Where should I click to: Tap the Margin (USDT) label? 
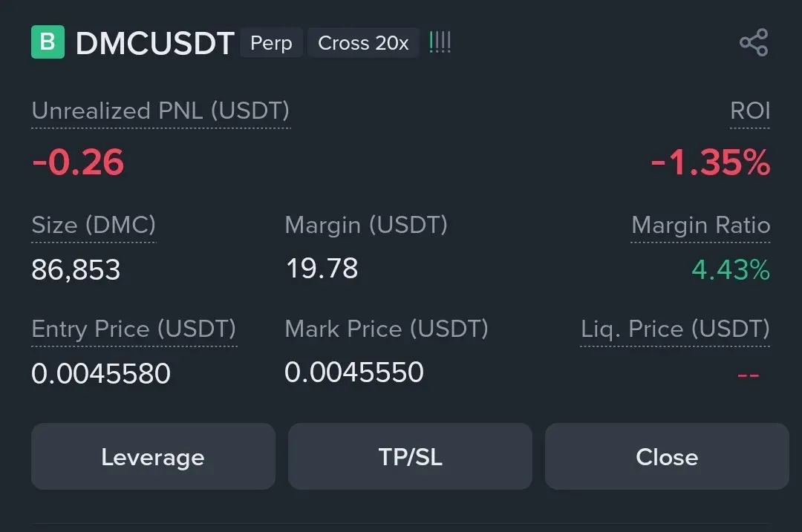click(366, 226)
